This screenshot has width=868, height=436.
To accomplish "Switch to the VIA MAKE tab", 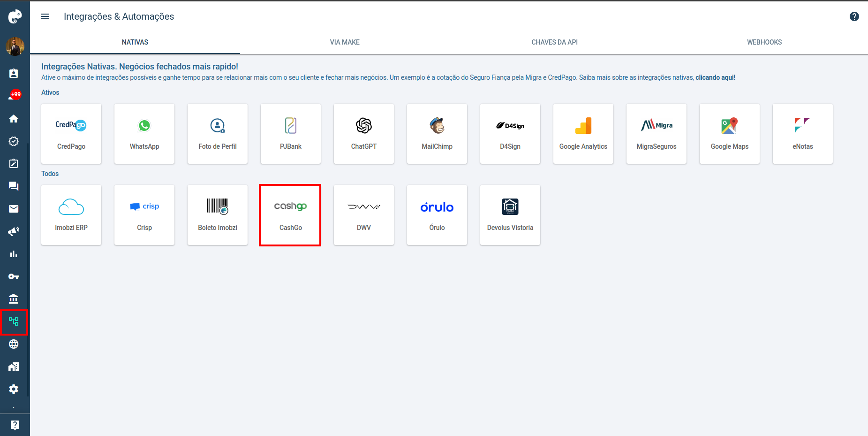I will (x=345, y=42).
